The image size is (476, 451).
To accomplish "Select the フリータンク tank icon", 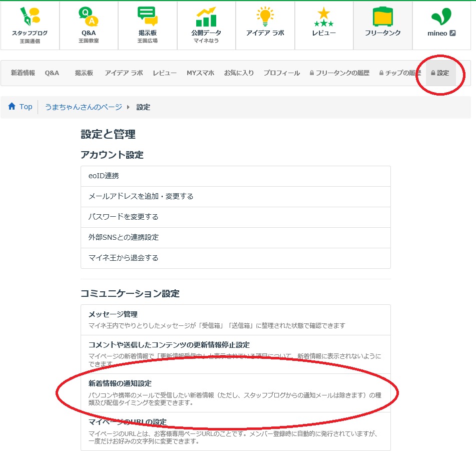I will 383,17.
